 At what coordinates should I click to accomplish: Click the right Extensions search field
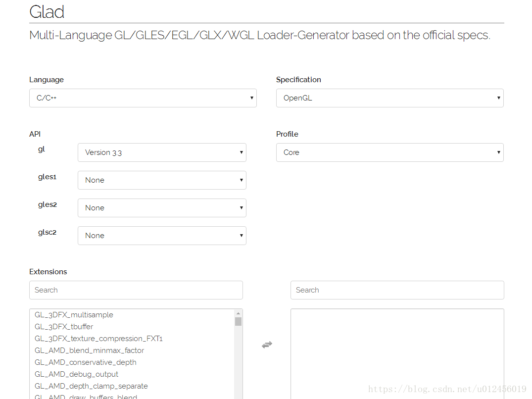(x=397, y=290)
